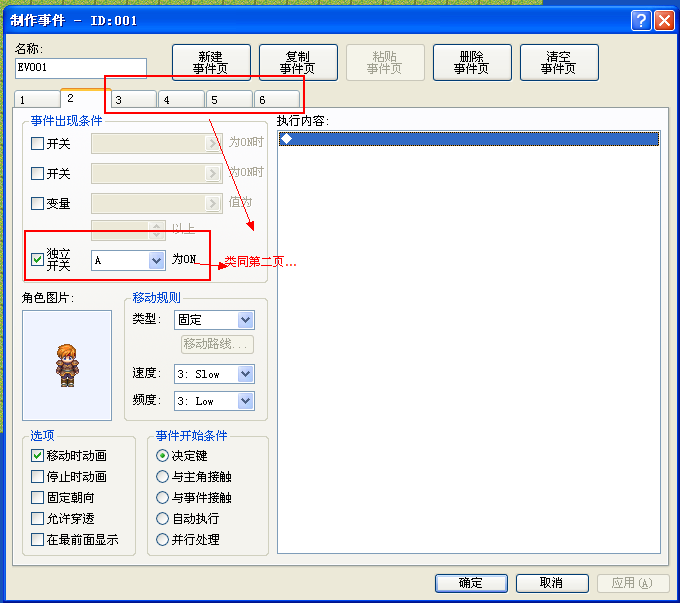Open event page tab 4
The height and width of the screenshot is (603, 680).
pos(181,99)
